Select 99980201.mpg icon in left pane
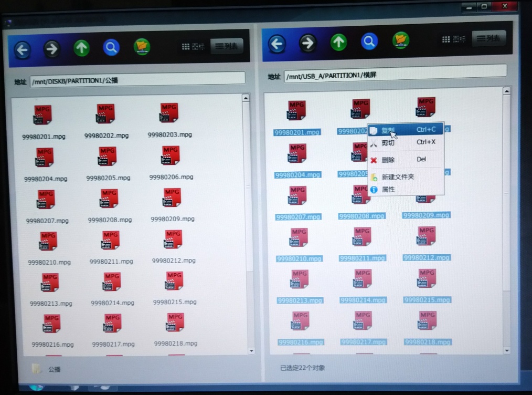 (x=42, y=115)
